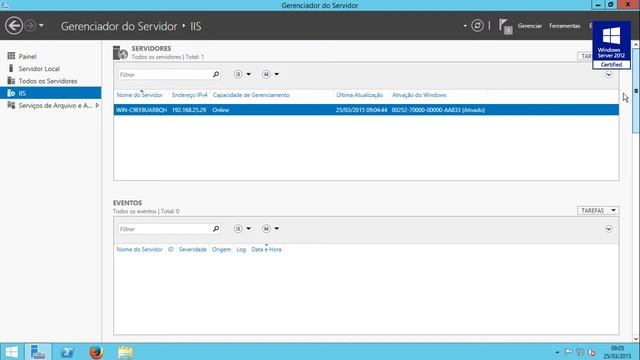640x360 pixels.
Task: Click the scrollbar down arrow
Action: (x=636, y=339)
